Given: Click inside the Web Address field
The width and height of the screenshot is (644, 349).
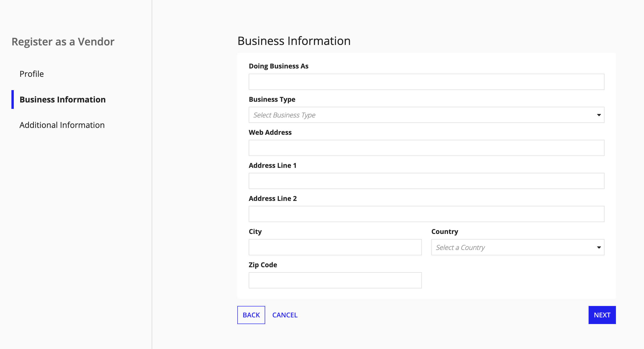Looking at the screenshot, I should tap(425, 148).
